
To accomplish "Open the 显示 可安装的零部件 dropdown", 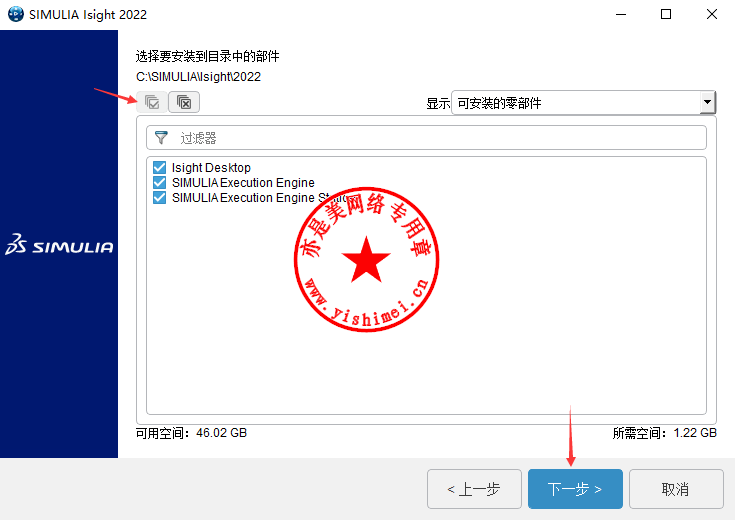I will click(x=583, y=102).
